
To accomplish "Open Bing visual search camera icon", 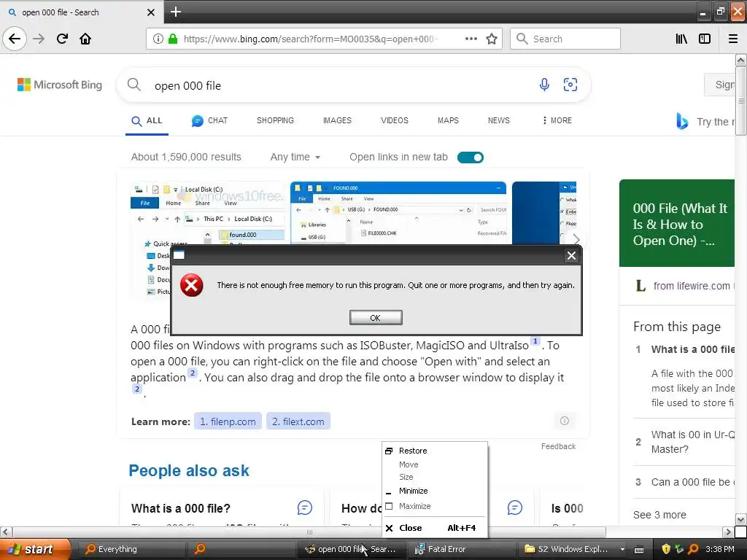I will point(570,85).
